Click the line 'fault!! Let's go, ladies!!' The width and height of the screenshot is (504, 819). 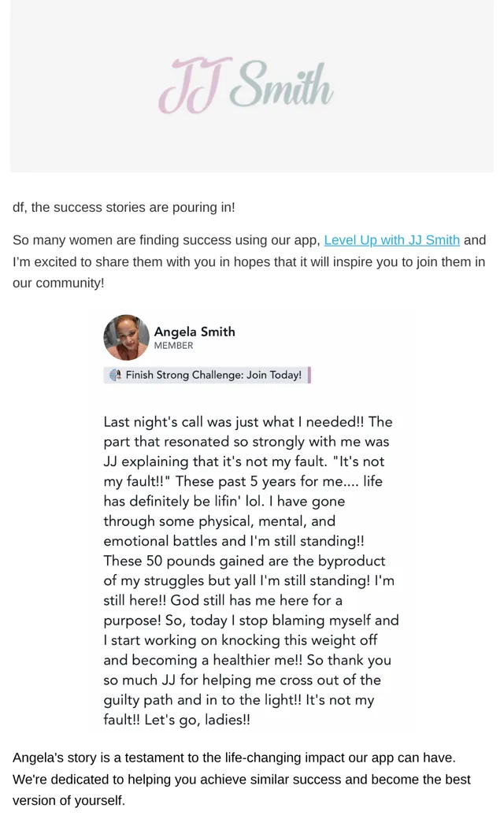point(176,719)
